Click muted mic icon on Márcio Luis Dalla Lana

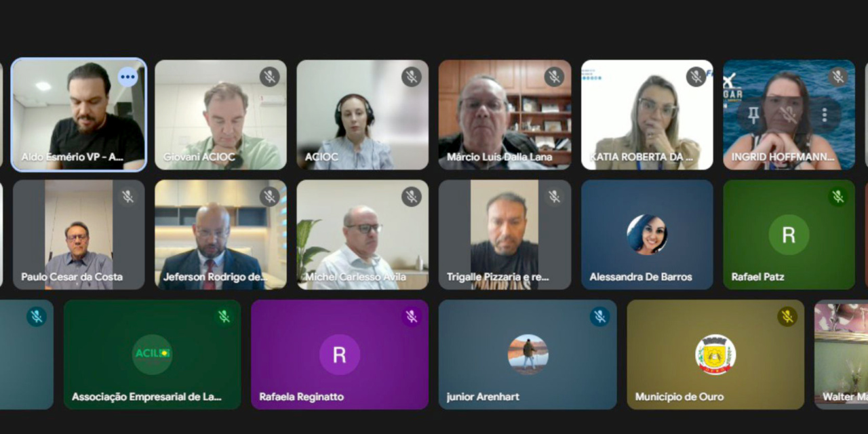coord(554,77)
